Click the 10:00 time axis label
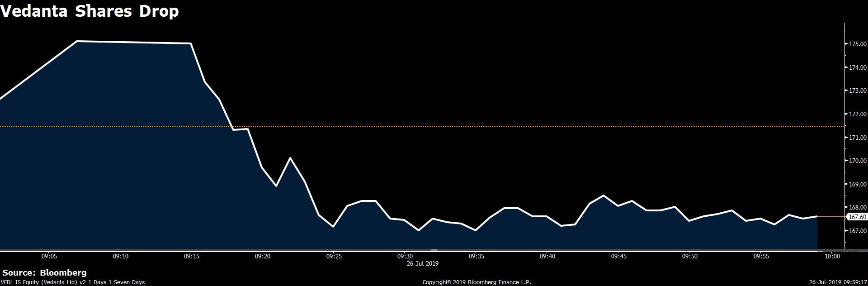The width and height of the screenshot is (868, 286). [832, 256]
